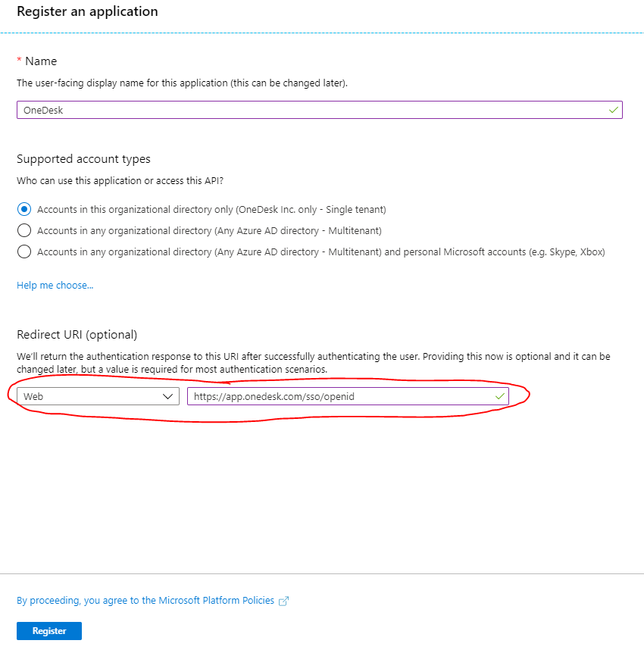Click the Name field containing "OneDesk"
Viewport: 644px width, 656px height.
[x=227, y=110]
